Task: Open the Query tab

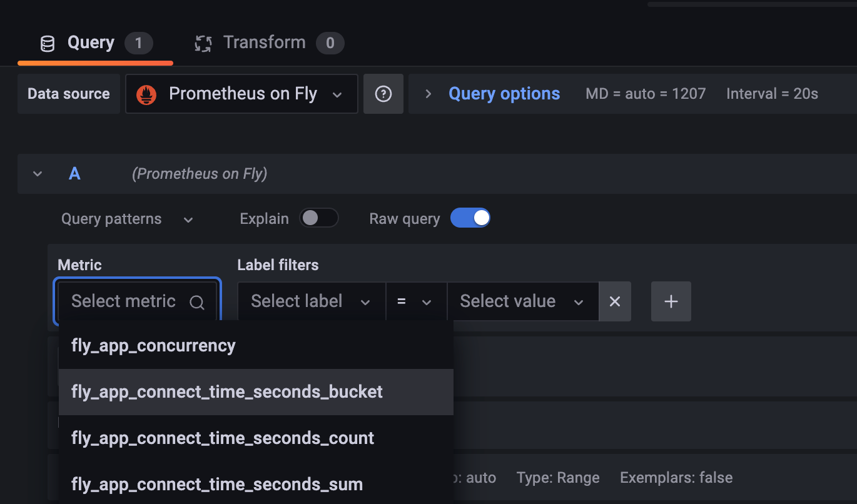Action: [x=96, y=43]
